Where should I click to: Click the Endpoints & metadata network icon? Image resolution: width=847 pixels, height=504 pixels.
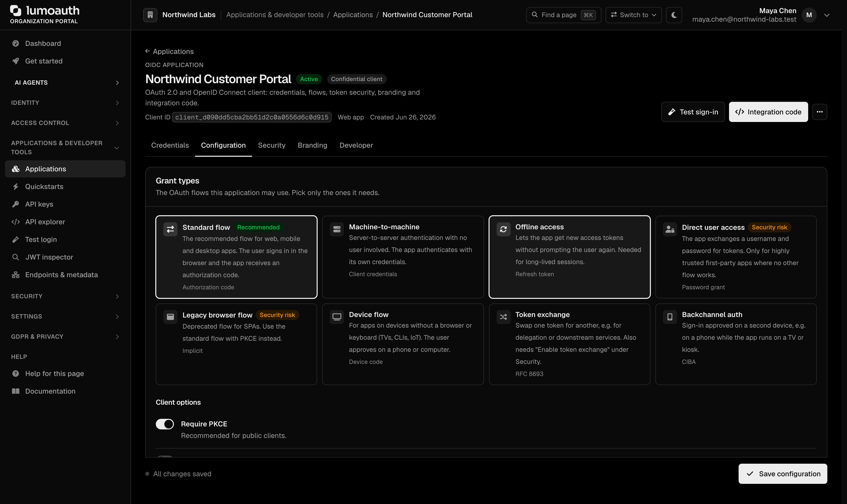(x=16, y=275)
